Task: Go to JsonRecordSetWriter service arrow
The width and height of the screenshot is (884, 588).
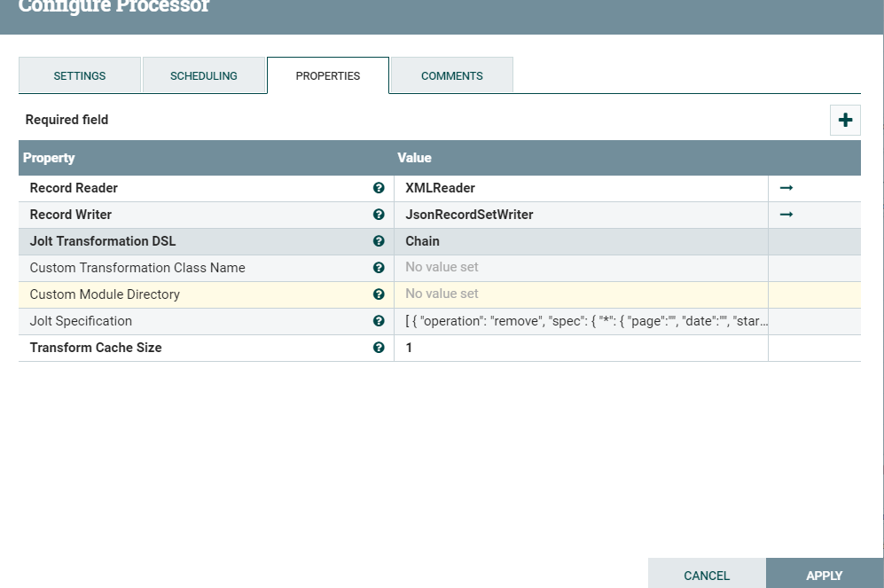Action: (786, 215)
